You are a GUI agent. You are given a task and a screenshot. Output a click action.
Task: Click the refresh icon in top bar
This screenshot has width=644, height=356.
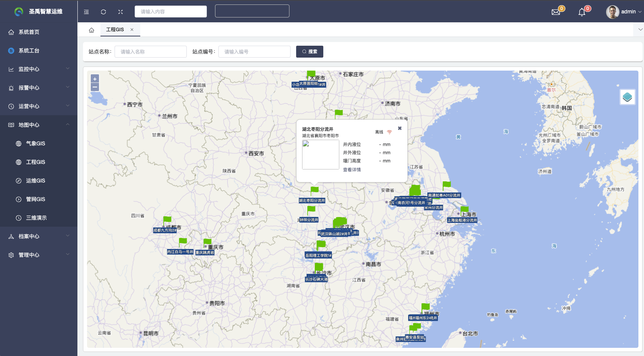pyautogui.click(x=103, y=12)
